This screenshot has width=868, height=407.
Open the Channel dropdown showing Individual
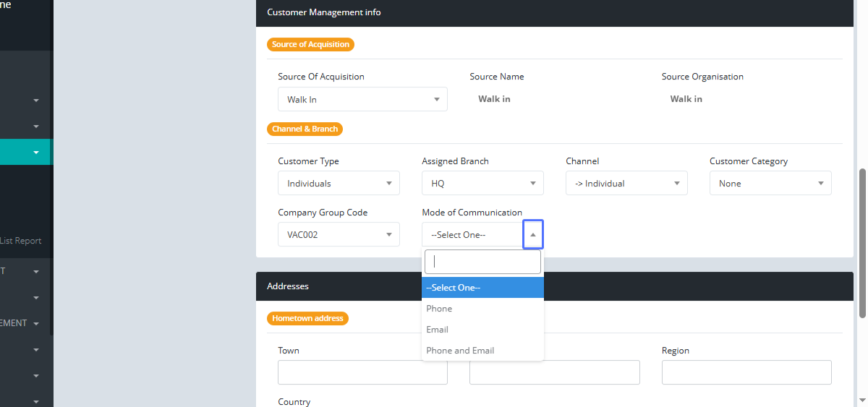[626, 184]
